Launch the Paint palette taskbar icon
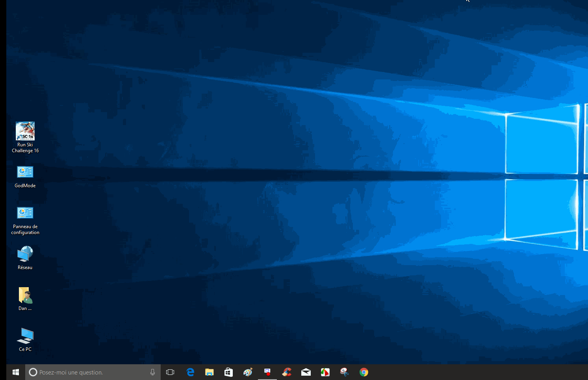The image size is (588, 380). [x=248, y=372]
